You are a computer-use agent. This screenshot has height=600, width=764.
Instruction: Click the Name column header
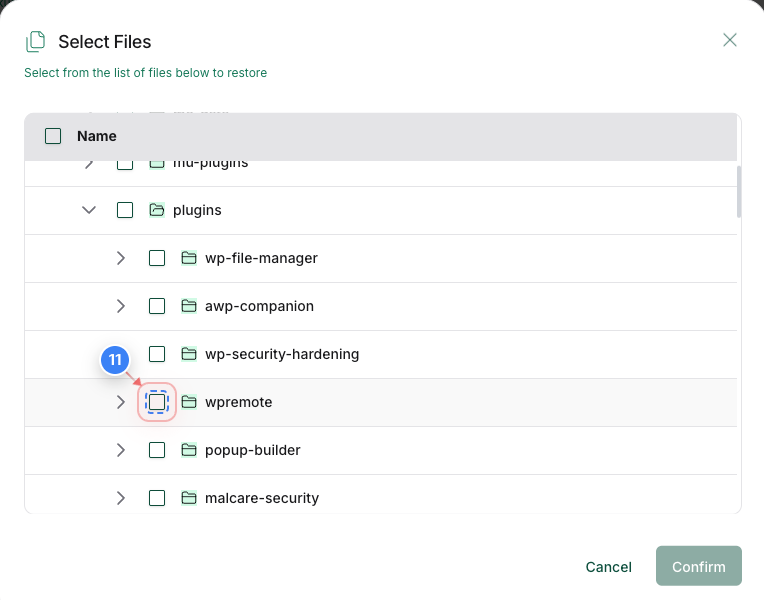(96, 136)
